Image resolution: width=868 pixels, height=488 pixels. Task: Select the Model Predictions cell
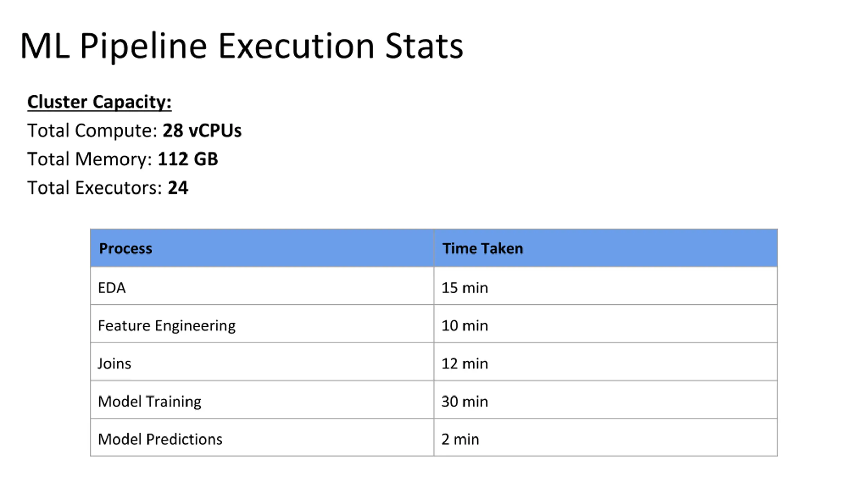[x=262, y=438]
